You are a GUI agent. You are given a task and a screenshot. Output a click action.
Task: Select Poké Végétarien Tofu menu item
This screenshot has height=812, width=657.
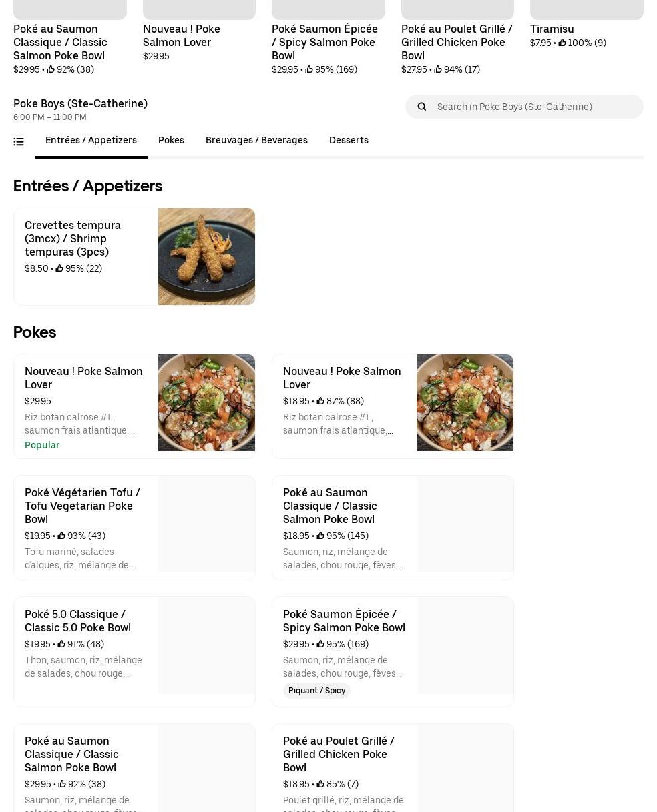82,506
